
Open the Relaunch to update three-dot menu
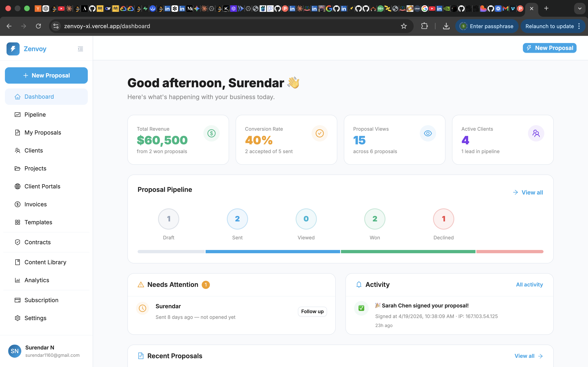[x=579, y=26]
